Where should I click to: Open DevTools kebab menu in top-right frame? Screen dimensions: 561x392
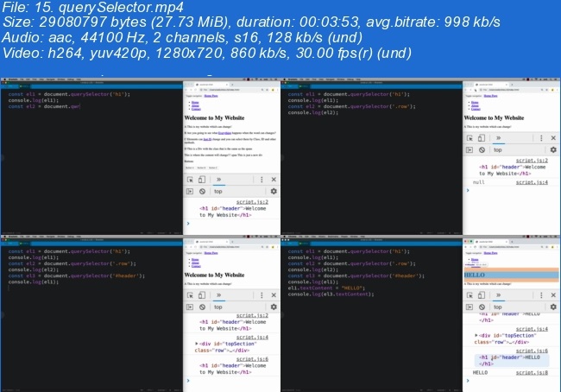click(x=542, y=137)
